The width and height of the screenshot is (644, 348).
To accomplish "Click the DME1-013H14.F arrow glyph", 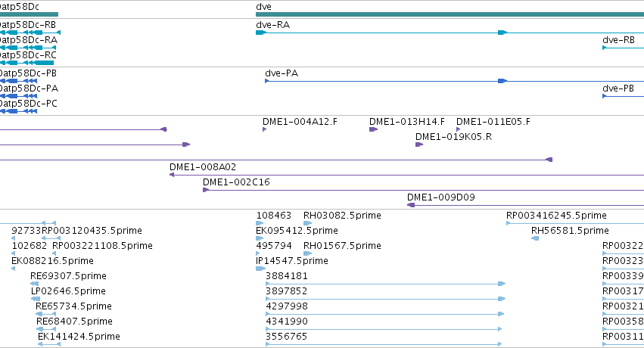I will 373,129.
